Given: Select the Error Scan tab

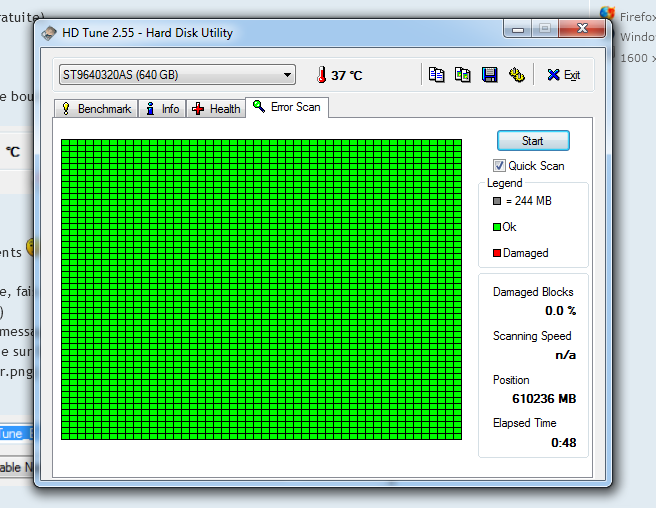Looking at the screenshot, I should point(287,107).
